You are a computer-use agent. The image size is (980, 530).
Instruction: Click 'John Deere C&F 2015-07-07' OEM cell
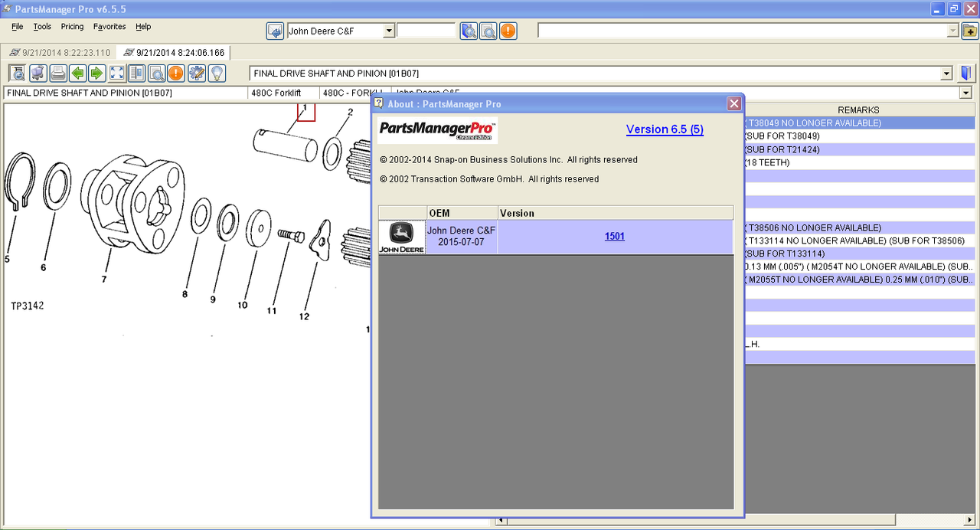click(462, 236)
